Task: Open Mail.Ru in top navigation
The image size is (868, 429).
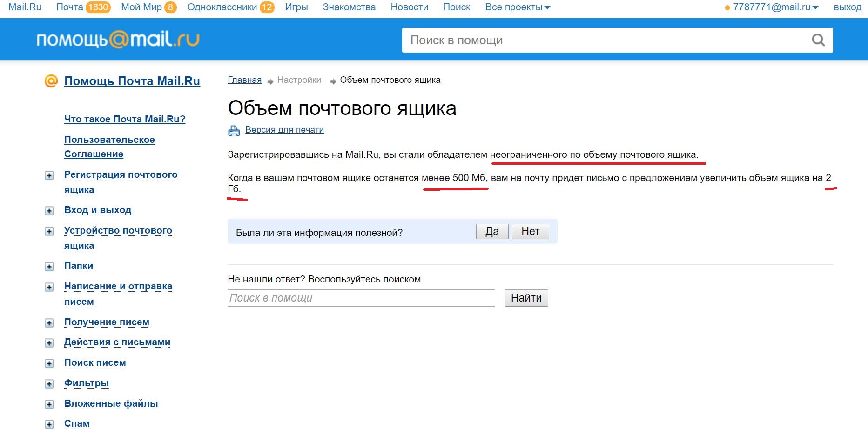Action: [25, 7]
